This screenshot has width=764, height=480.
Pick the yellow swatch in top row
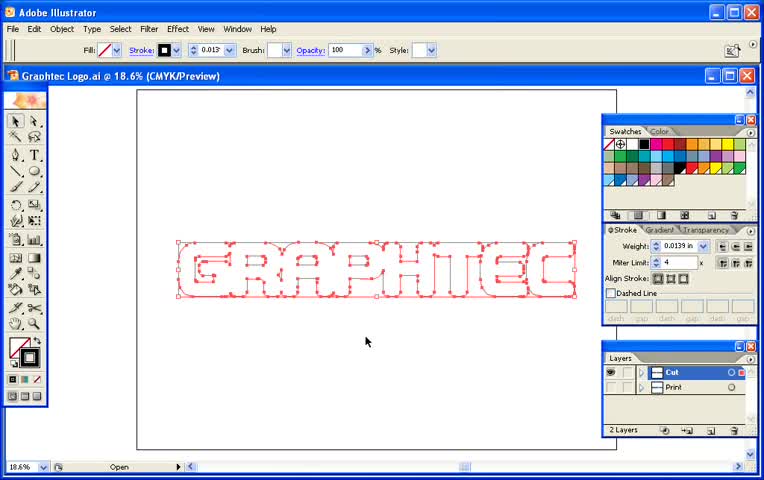727,144
